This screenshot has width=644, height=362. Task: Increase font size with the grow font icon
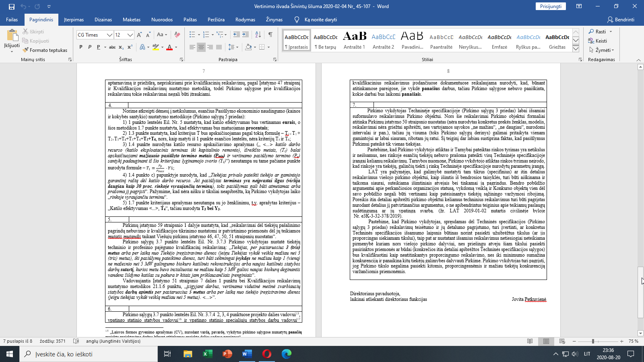[139, 35]
